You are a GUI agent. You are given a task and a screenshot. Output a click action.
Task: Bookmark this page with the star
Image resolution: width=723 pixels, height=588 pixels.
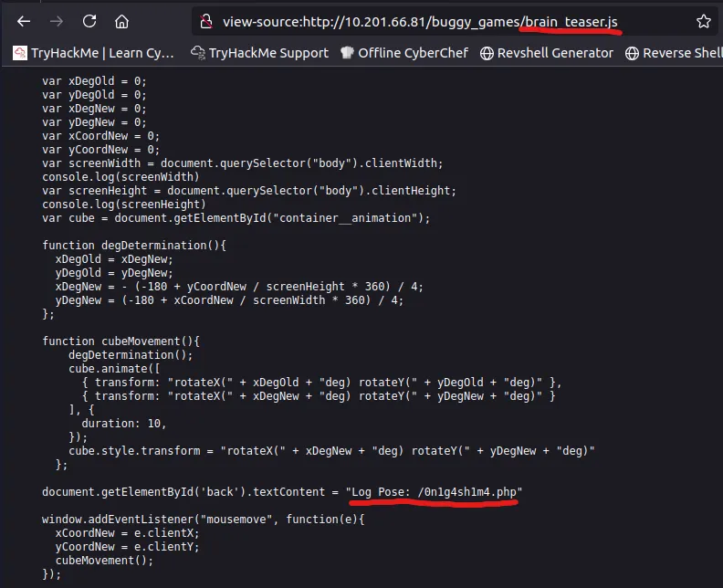point(703,21)
